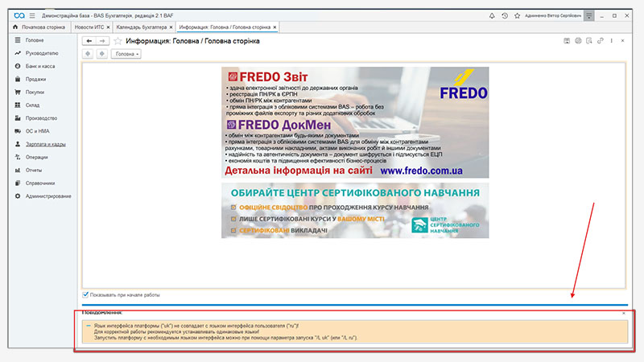The height and width of the screenshot is (362, 644).
Task: Open service settings menu next to user name
Action: (589, 15)
